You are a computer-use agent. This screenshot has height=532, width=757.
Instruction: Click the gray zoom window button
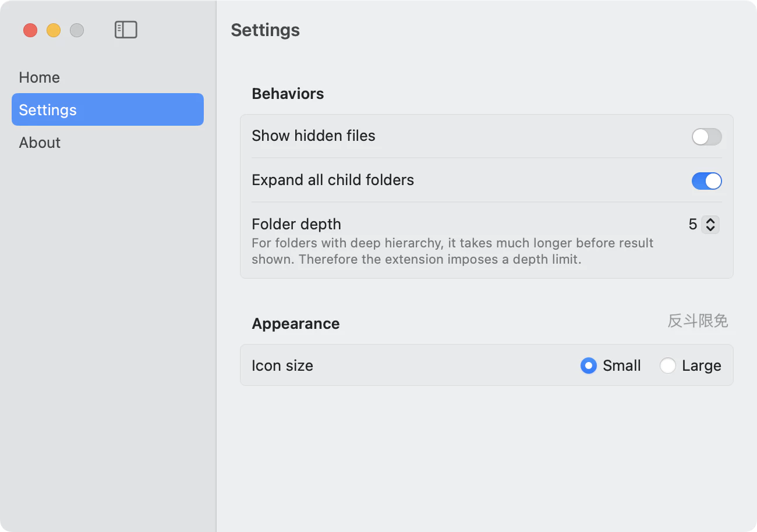(x=77, y=30)
